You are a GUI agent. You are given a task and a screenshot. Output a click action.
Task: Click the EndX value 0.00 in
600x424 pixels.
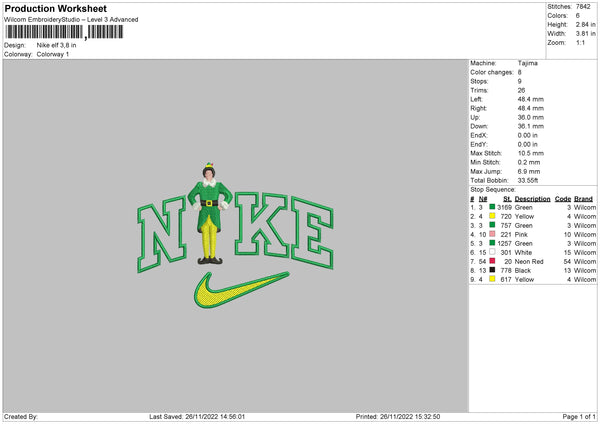528,135
